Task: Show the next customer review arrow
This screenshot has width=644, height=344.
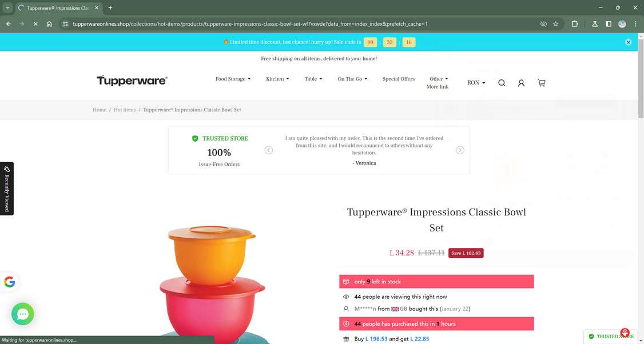Action: [460, 150]
